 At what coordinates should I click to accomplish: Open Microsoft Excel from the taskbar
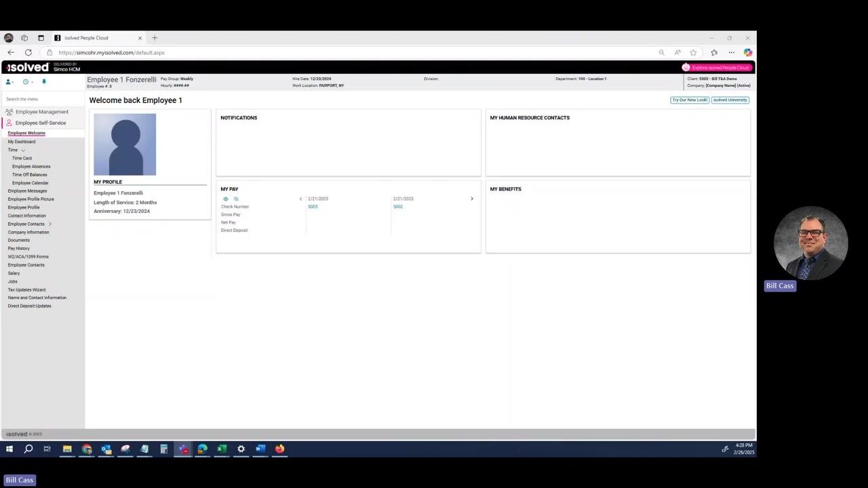[222, 449]
